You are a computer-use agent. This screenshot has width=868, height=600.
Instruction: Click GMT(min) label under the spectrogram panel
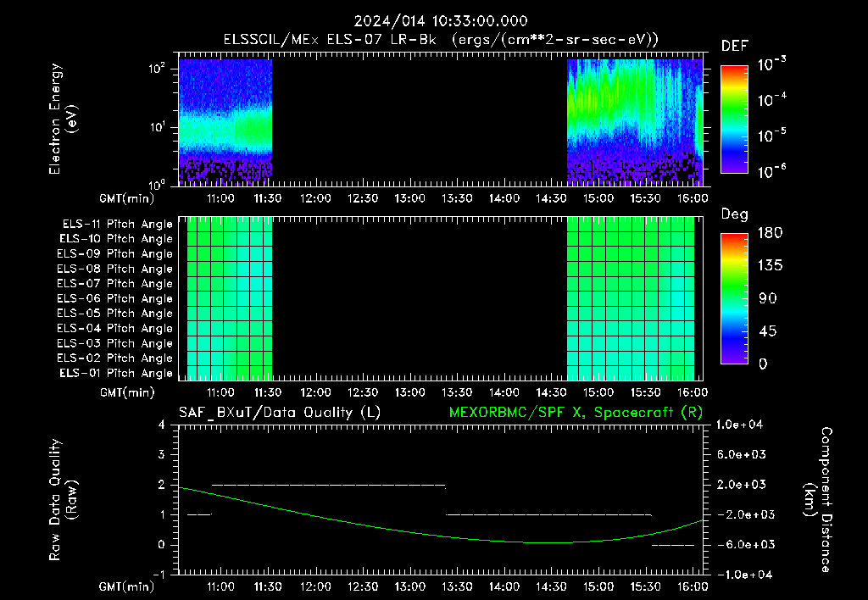pos(127,198)
